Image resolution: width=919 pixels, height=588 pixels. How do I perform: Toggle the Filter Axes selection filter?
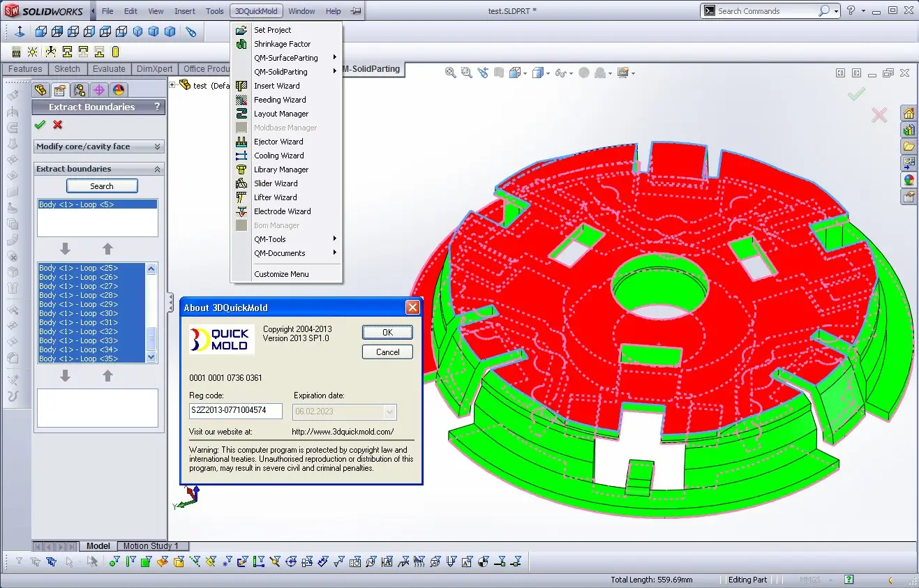pyautogui.click(x=195, y=561)
